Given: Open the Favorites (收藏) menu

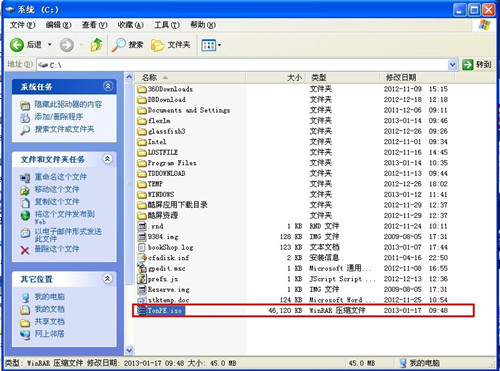Looking at the screenshot, I should point(131,25).
